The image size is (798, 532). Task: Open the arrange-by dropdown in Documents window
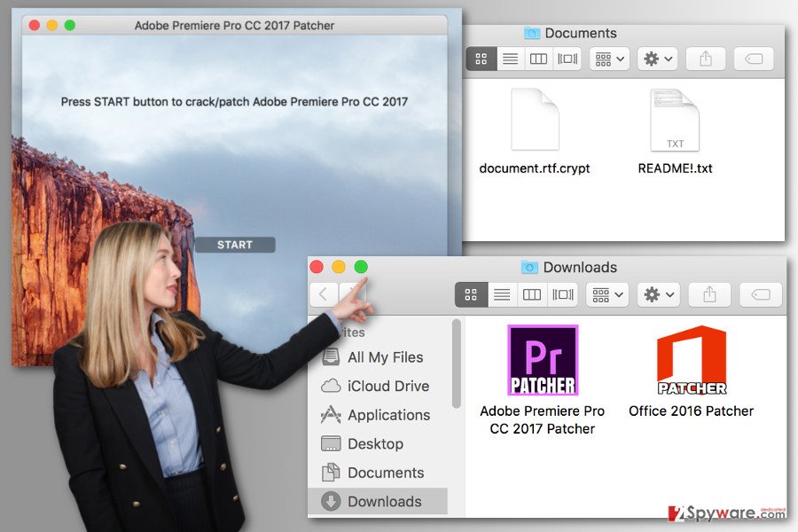point(609,59)
